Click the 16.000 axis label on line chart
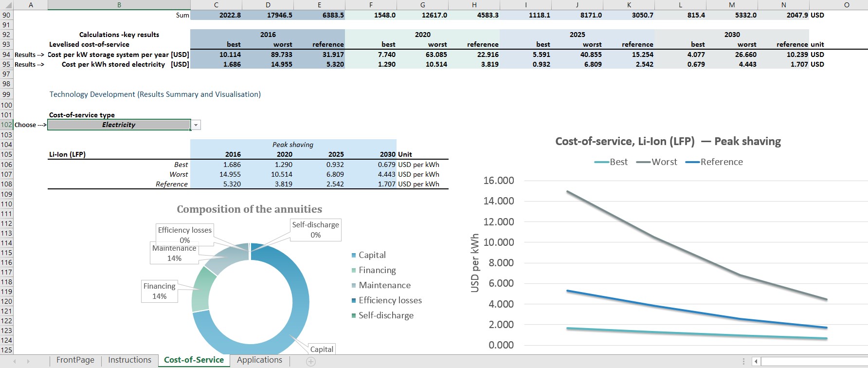868x368 pixels. 499,181
